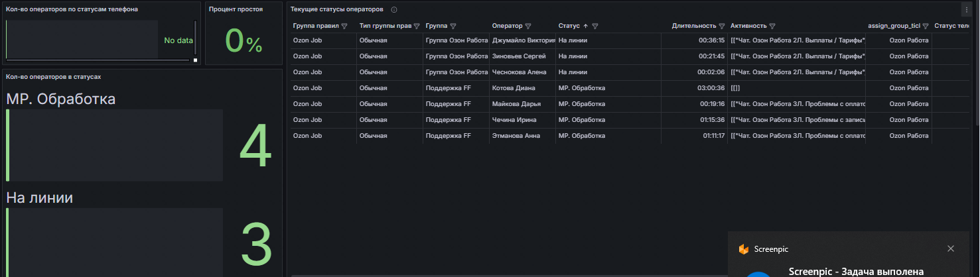Filter the Оператор column
980x277 pixels.
coord(528,27)
